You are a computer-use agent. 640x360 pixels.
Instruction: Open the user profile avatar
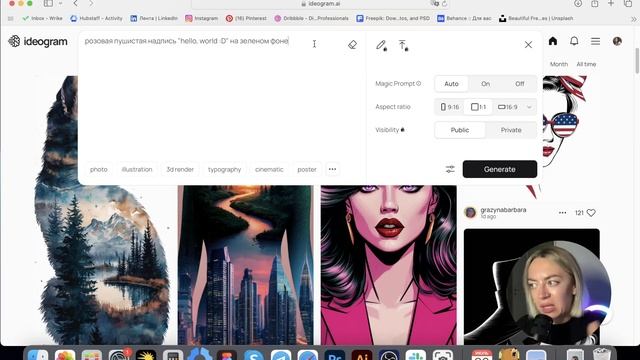pos(617,41)
